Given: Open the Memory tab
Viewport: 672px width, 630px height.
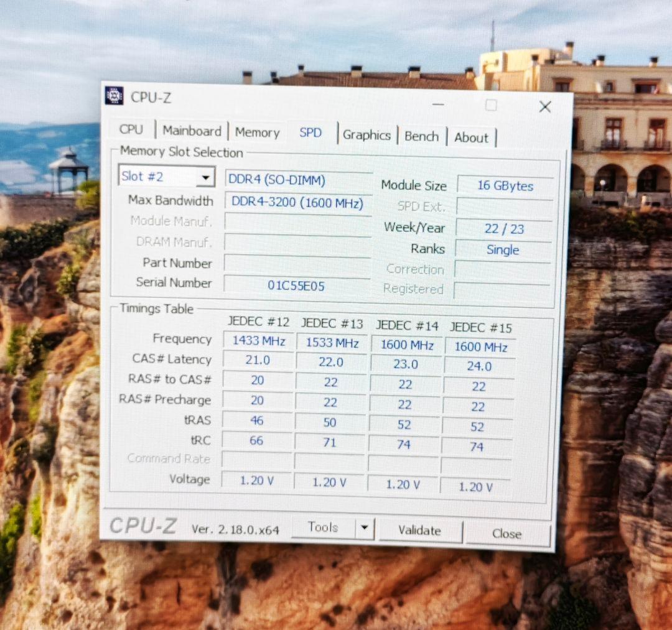Looking at the screenshot, I should 257,132.
